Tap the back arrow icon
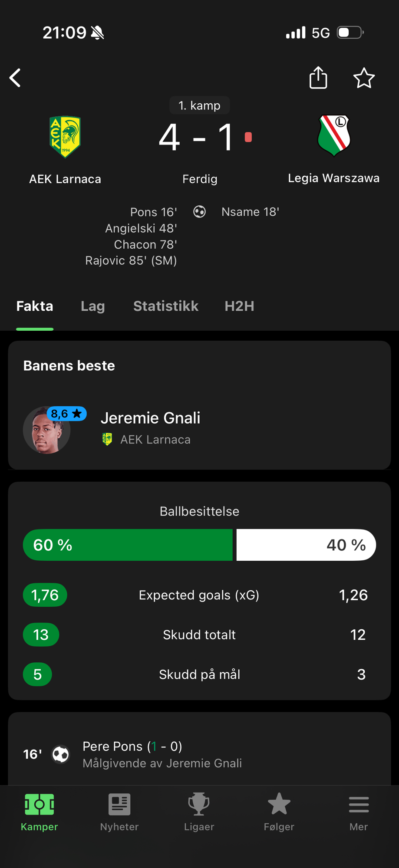The image size is (399, 868). [x=16, y=78]
